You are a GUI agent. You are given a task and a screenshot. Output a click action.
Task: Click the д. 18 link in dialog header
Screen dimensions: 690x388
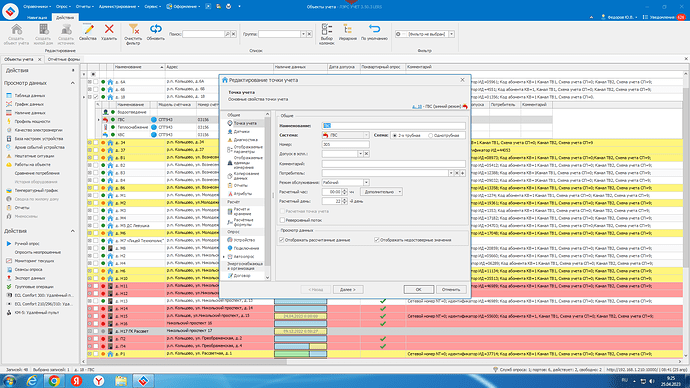(x=417, y=106)
